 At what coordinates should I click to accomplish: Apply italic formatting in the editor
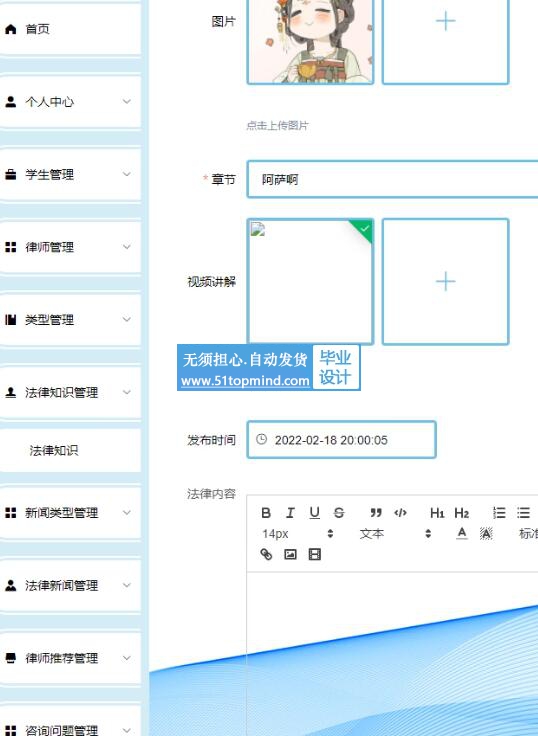click(290, 513)
